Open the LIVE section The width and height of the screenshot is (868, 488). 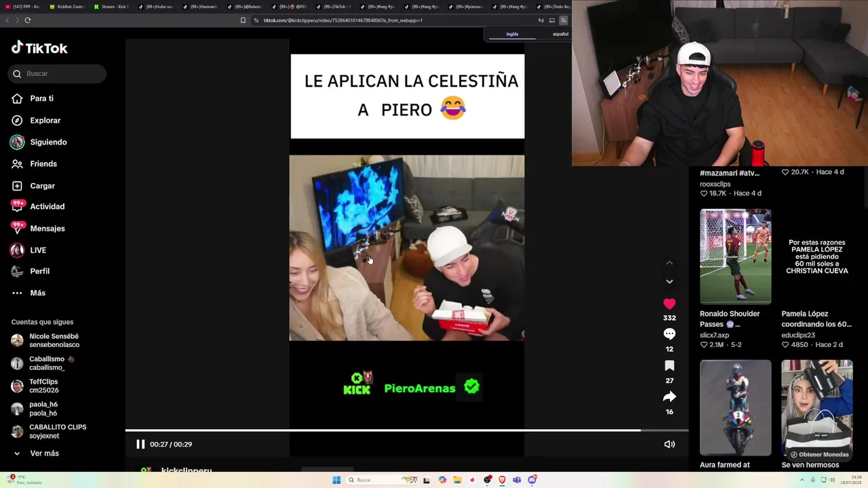click(28, 250)
